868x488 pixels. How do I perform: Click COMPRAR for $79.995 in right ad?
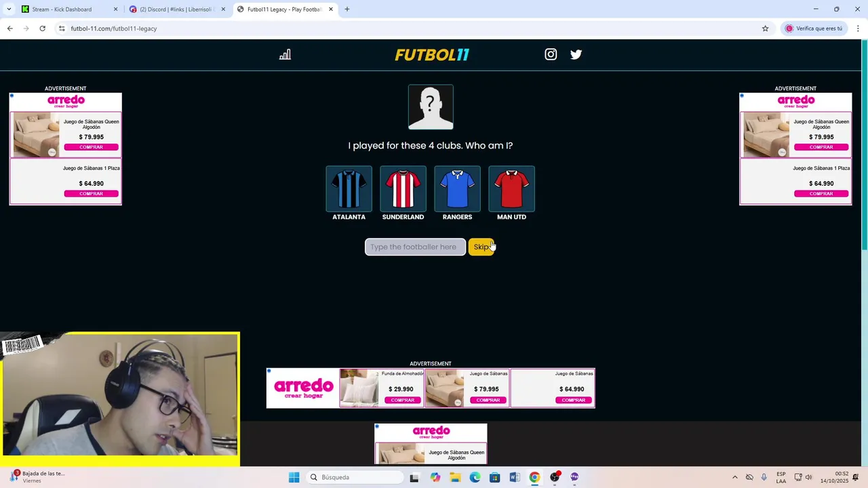821,147
